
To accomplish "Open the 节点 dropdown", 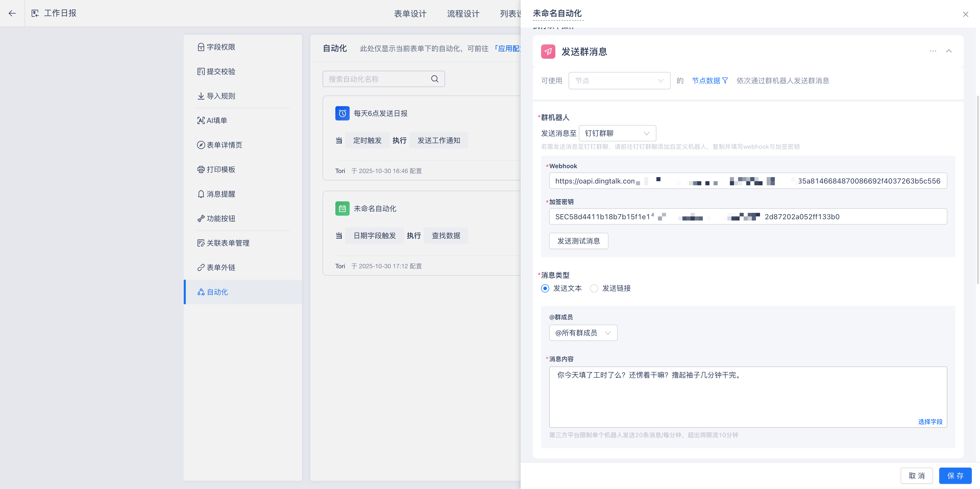I will click(619, 81).
